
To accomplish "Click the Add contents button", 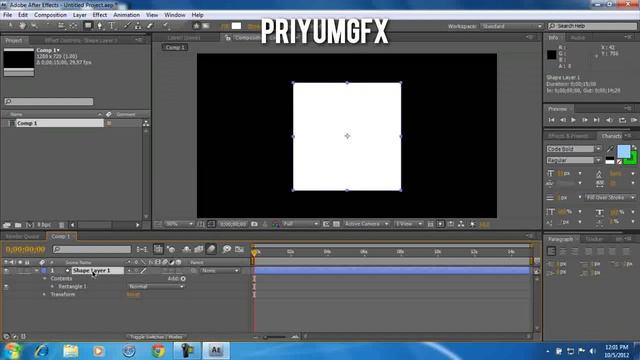I will click(183, 279).
